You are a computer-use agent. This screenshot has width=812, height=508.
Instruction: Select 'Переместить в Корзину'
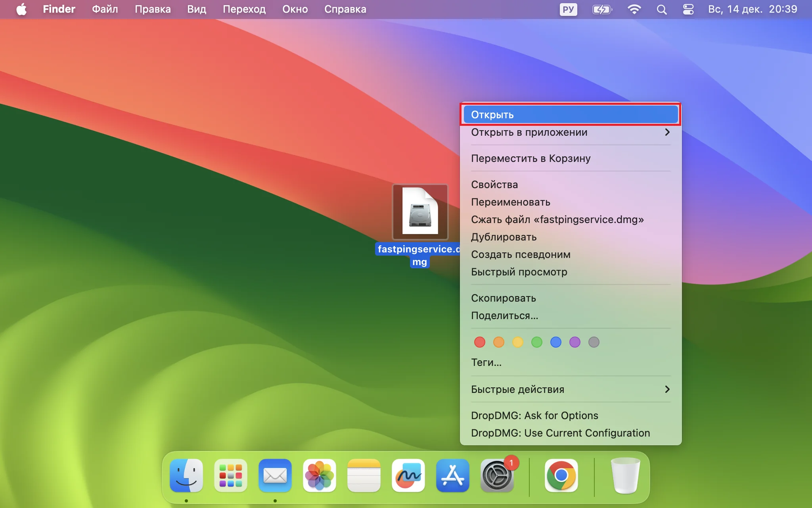[530, 158]
